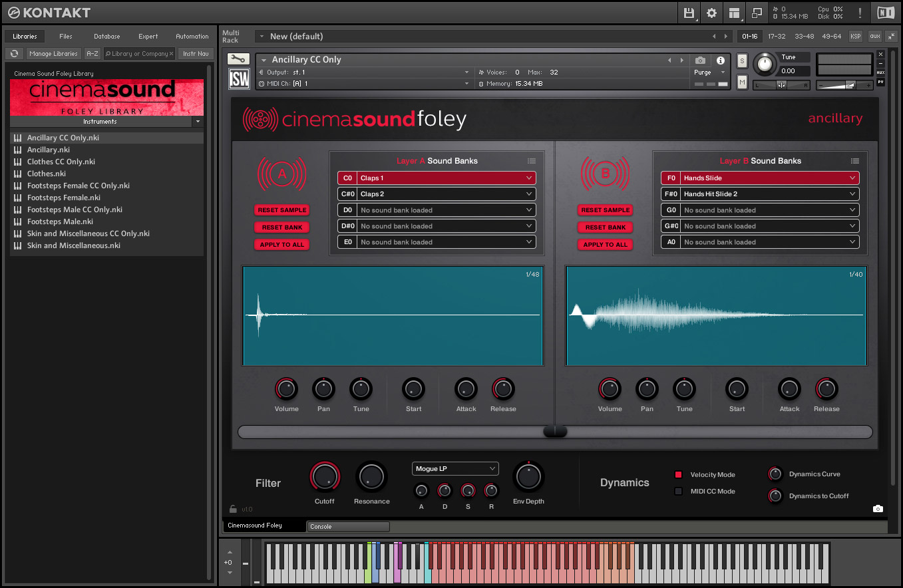Enable Velocity Mode checkbox

click(x=678, y=475)
